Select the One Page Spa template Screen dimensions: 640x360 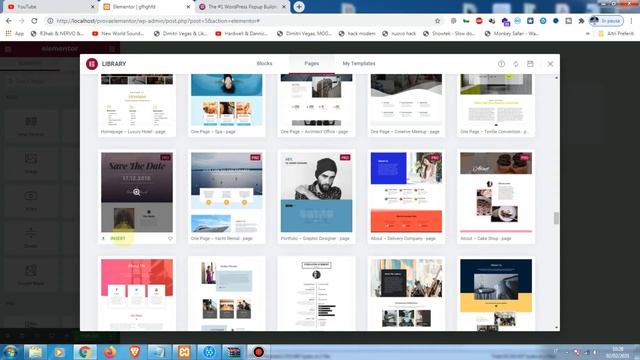point(227,104)
